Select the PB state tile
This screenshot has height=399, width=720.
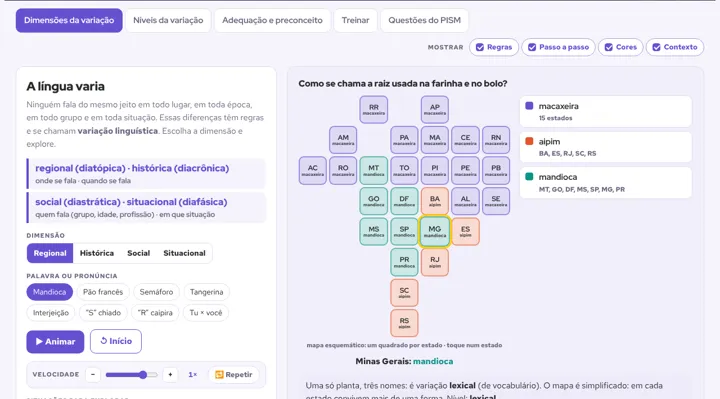coord(496,170)
